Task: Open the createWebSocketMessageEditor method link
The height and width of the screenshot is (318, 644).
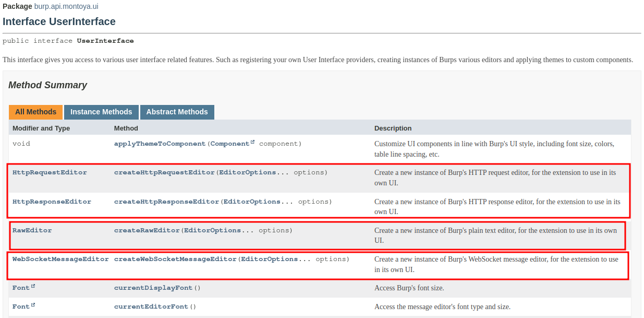Action: coord(175,259)
